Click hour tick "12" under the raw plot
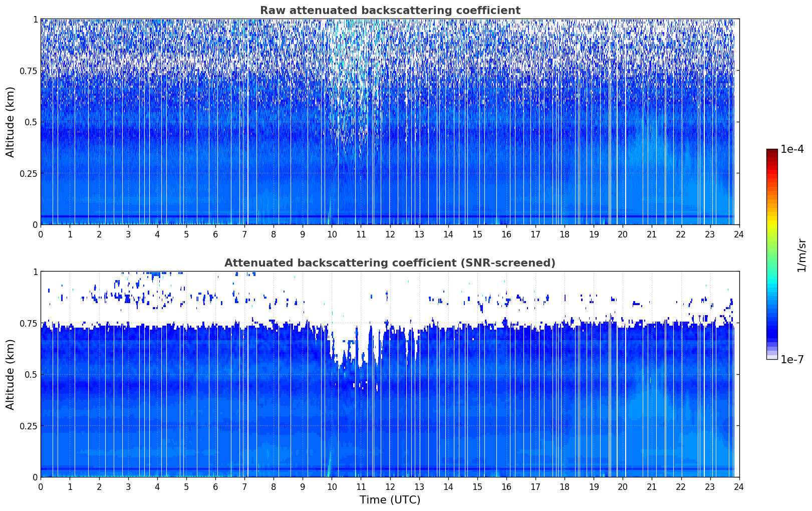Screen dimensions: 812x511 pos(390,234)
